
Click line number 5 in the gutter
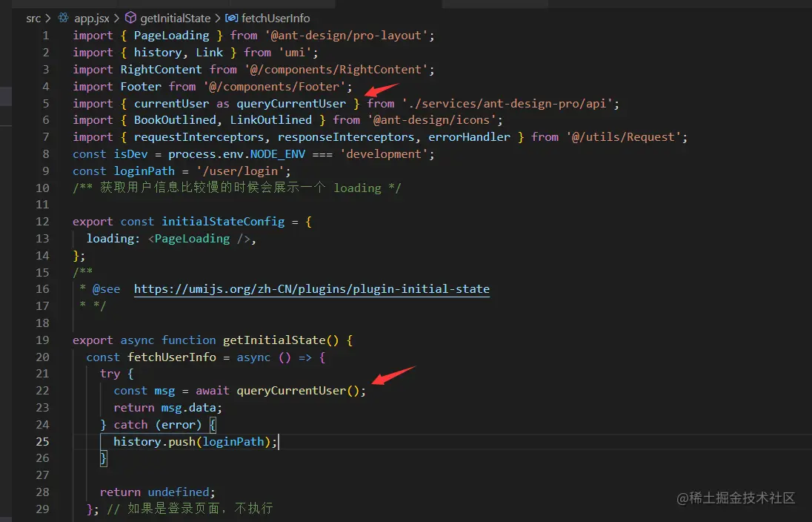[46, 103]
